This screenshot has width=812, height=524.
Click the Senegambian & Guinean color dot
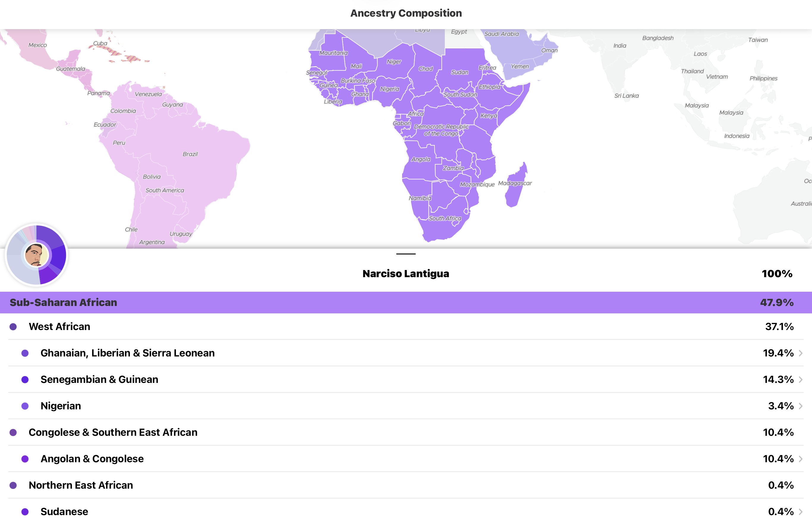[x=25, y=379]
